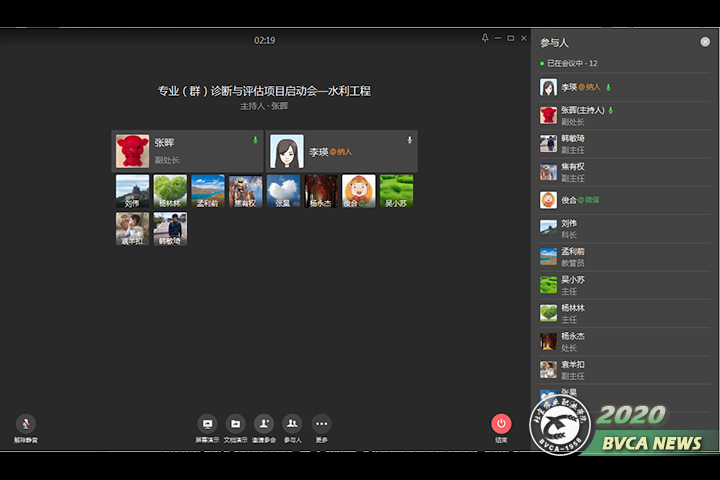Viewport: 720px width, 480px height.
Task: Click the unmute microphone icon (解除静音)
Action: [x=26, y=424]
